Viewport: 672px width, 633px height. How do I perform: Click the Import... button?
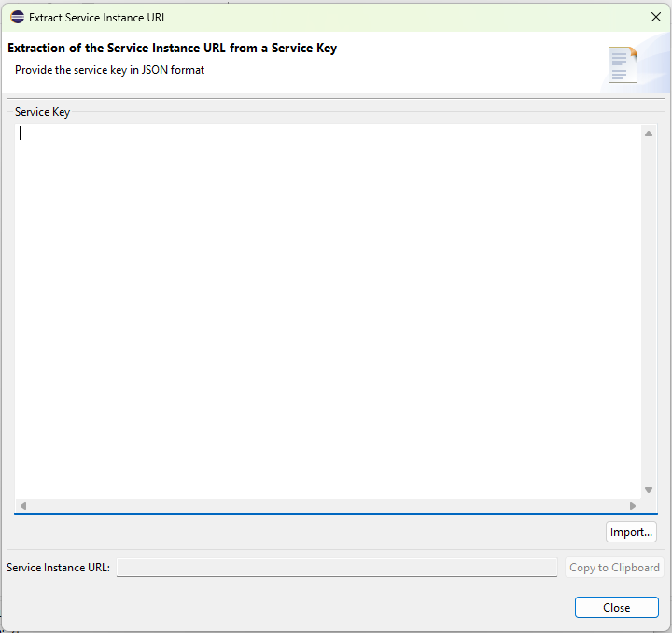coord(631,532)
